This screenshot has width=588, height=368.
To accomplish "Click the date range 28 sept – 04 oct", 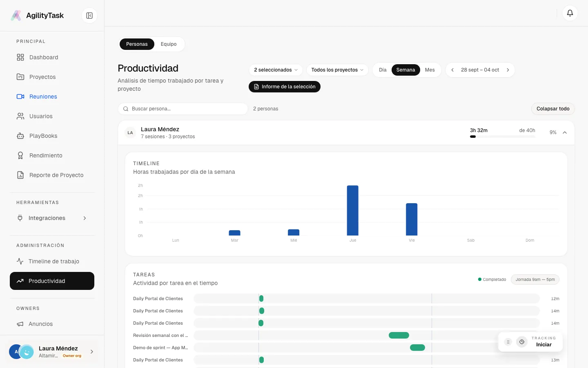I will point(480,70).
